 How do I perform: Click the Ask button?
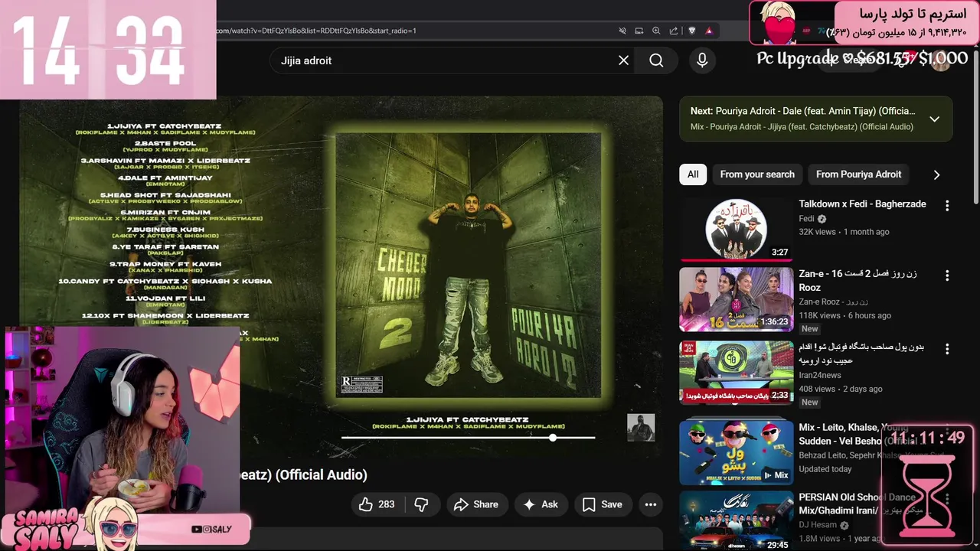click(x=541, y=504)
